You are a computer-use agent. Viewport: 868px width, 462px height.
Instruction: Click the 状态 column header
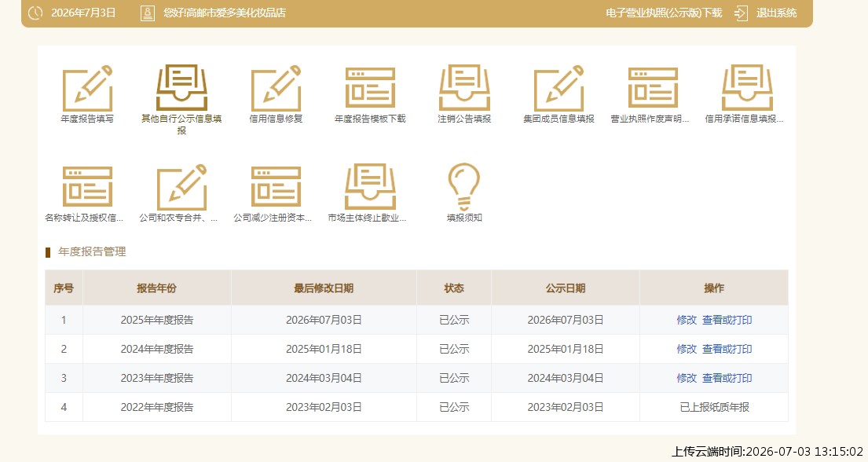pyautogui.click(x=454, y=288)
